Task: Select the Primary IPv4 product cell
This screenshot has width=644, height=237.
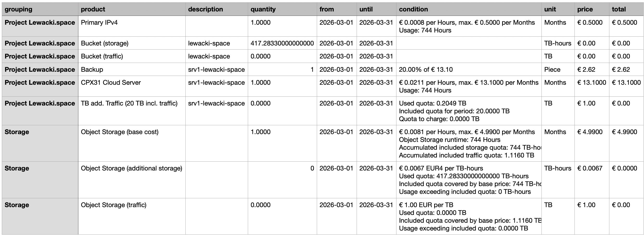Action: (132, 26)
